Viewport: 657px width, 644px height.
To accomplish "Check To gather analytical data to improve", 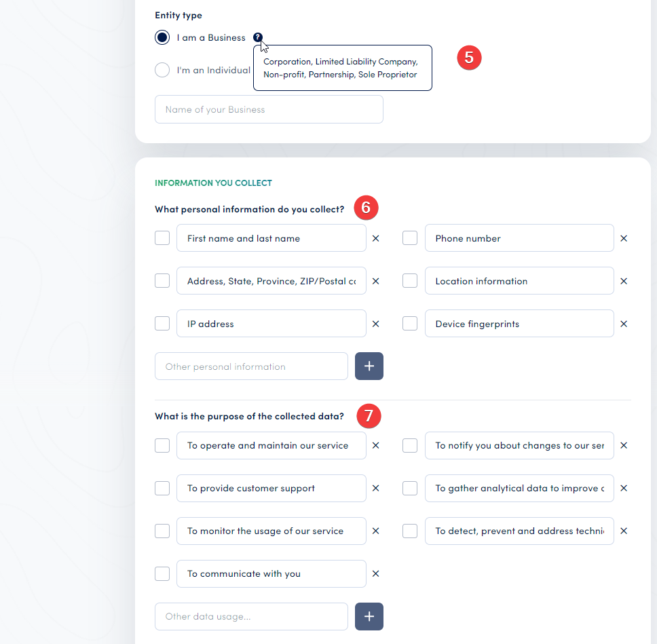I will pyautogui.click(x=409, y=488).
